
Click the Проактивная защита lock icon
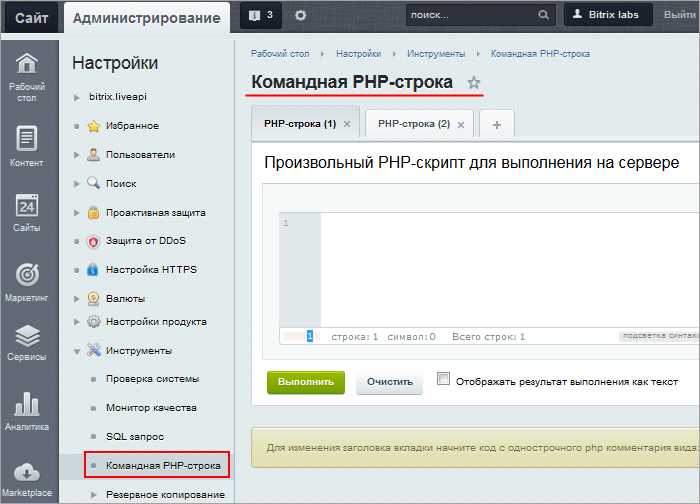point(93,212)
